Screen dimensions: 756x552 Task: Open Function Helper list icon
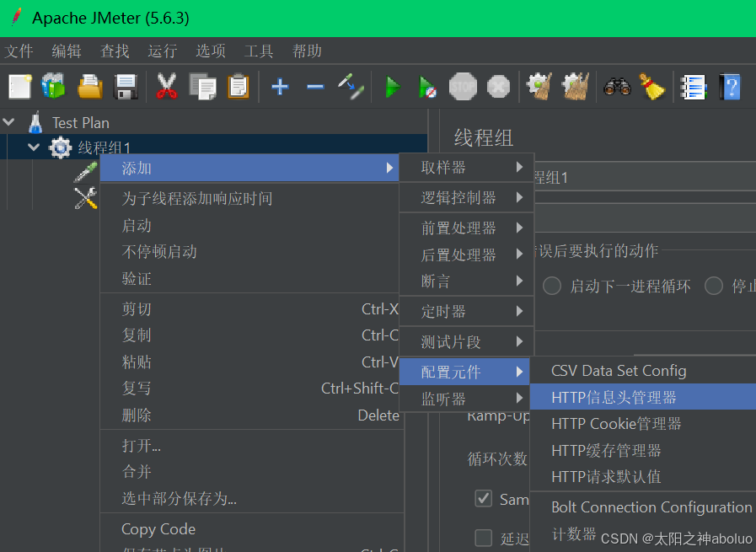(x=694, y=88)
